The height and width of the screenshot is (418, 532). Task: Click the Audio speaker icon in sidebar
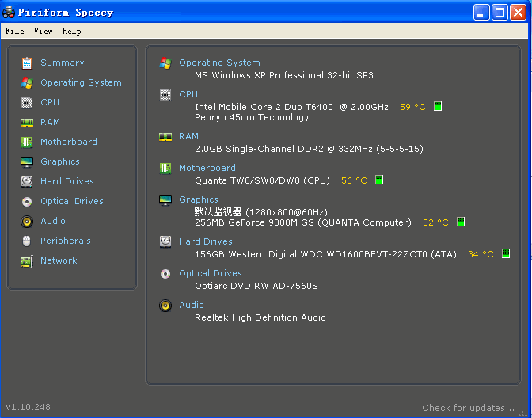click(27, 221)
